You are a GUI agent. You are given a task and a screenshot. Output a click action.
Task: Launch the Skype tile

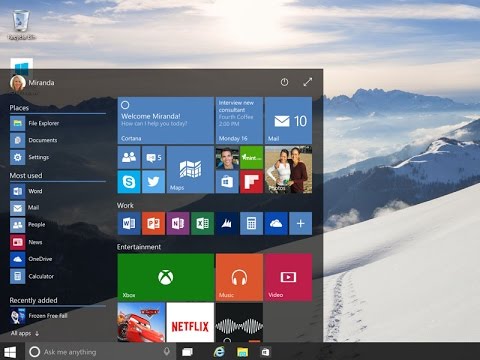129,182
